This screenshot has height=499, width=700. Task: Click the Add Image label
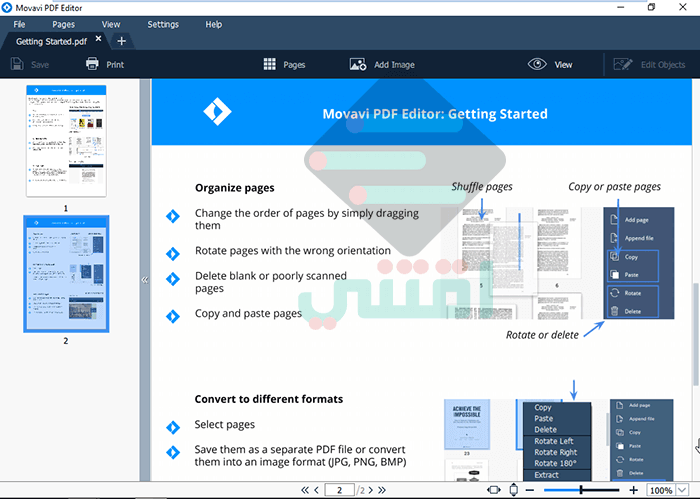click(x=394, y=65)
